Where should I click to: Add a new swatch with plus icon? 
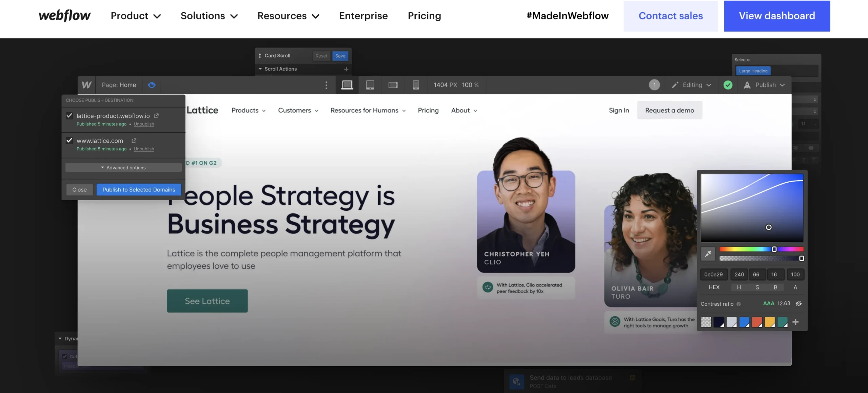[795, 322]
